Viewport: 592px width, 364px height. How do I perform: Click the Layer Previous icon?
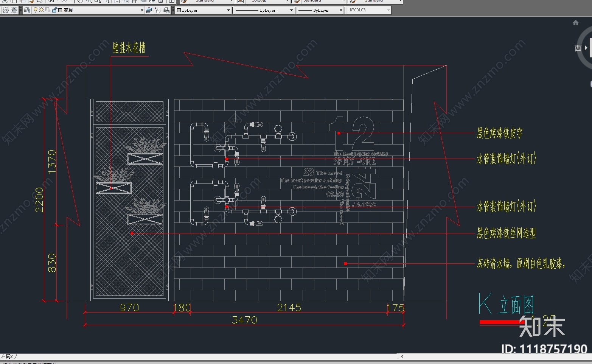coord(158,10)
